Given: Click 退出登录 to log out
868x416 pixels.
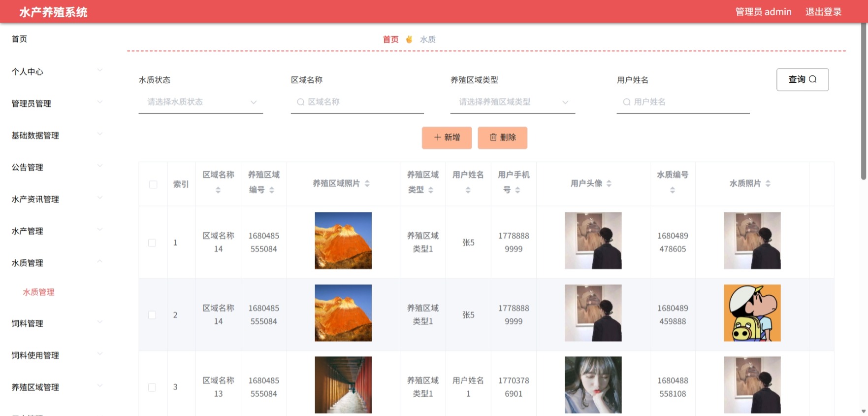Looking at the screenshot, I should coord(823,12).
